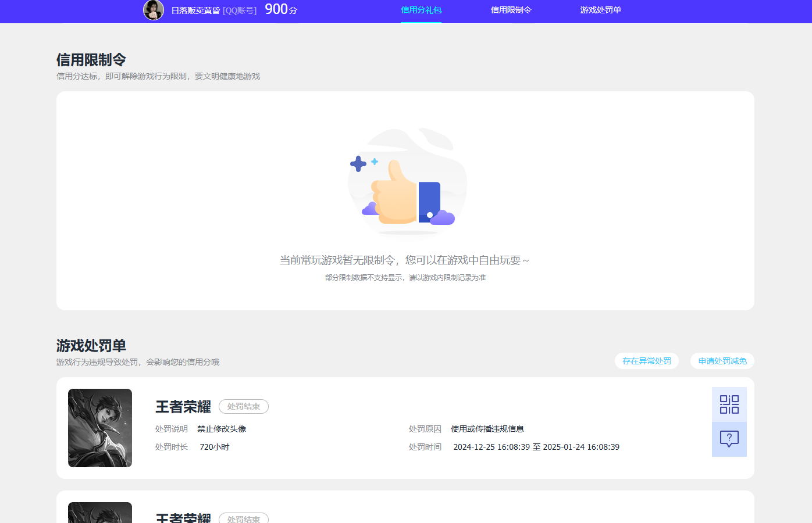The image size is (812, 523).
Task: Switch to the 信用分礼包 tab
Action: click(x=421, y=10)
